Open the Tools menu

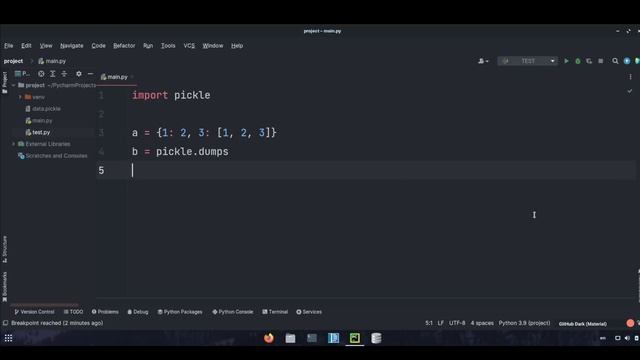point(168,46)
